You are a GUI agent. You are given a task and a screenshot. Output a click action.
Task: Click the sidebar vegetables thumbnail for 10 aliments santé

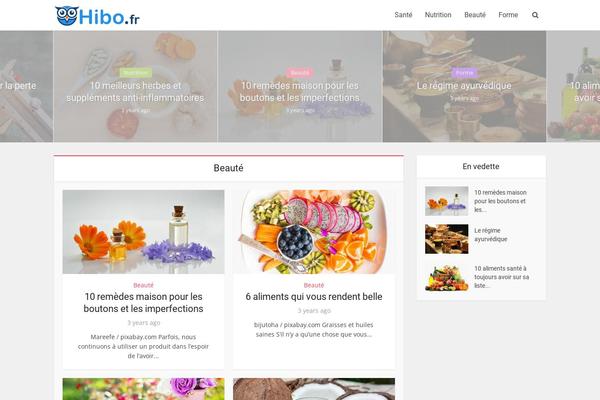tap(447, 277)
